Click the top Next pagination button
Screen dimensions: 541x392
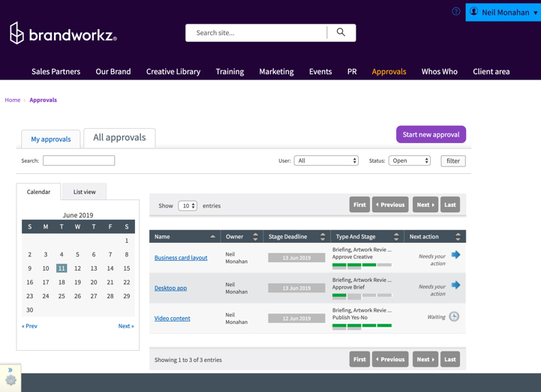tap(425, 205)
